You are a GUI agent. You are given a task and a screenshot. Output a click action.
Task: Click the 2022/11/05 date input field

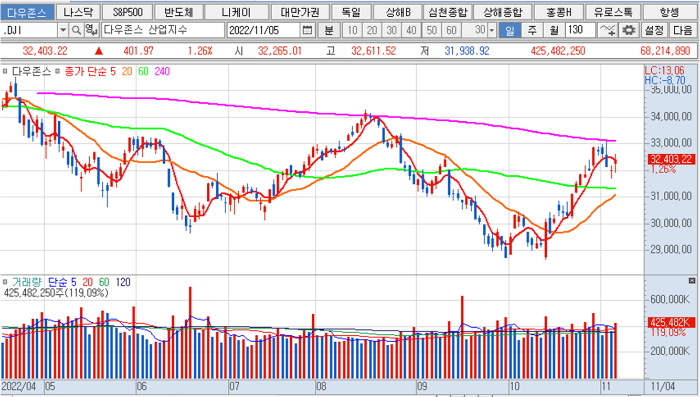click(263, 30)
